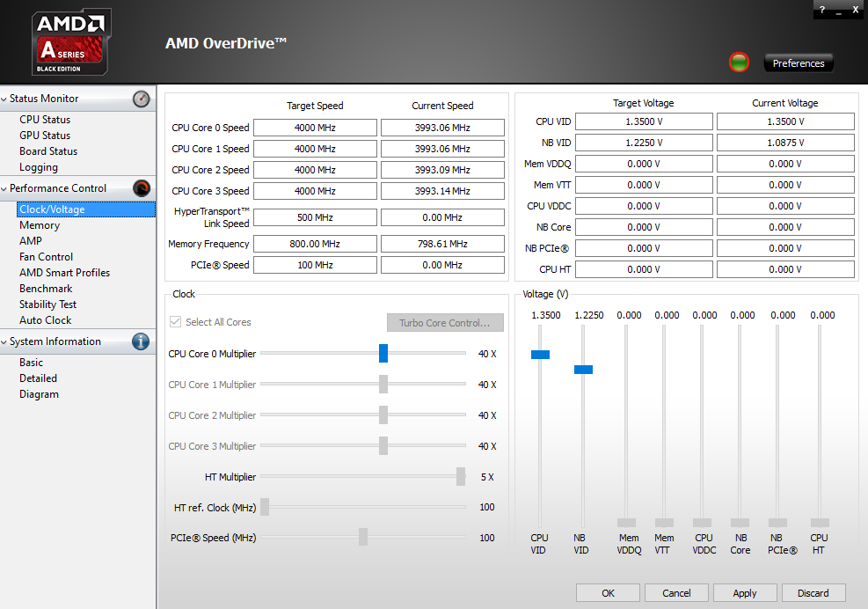
Task: Click the AMD OverDrive title text
Action: pos(226,43)
